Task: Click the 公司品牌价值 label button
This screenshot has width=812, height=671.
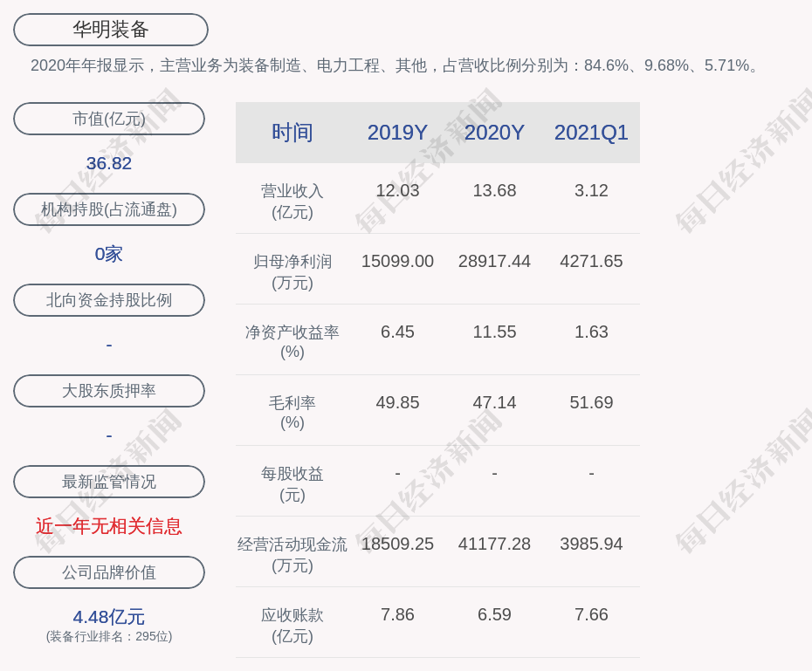Action: 109,572
